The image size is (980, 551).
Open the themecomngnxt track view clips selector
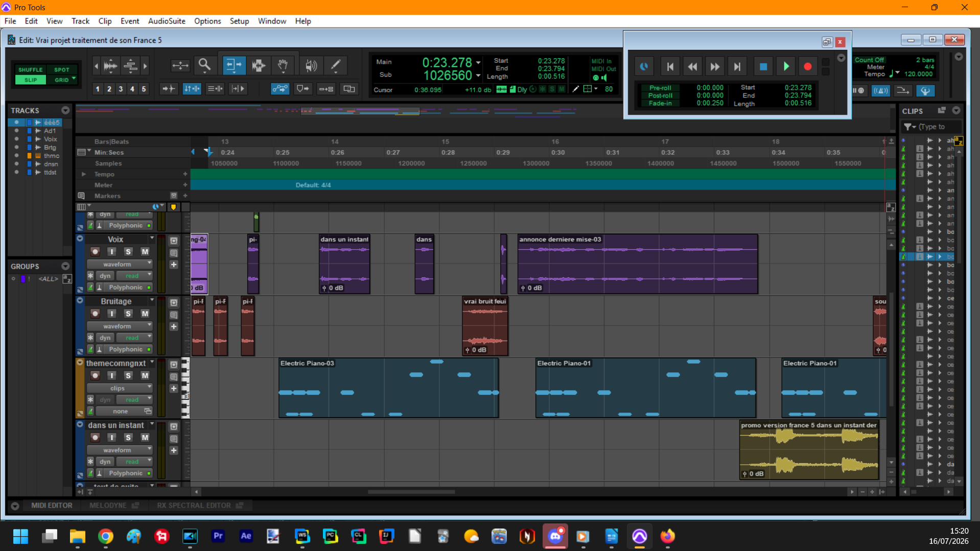[x=120, y=389]
